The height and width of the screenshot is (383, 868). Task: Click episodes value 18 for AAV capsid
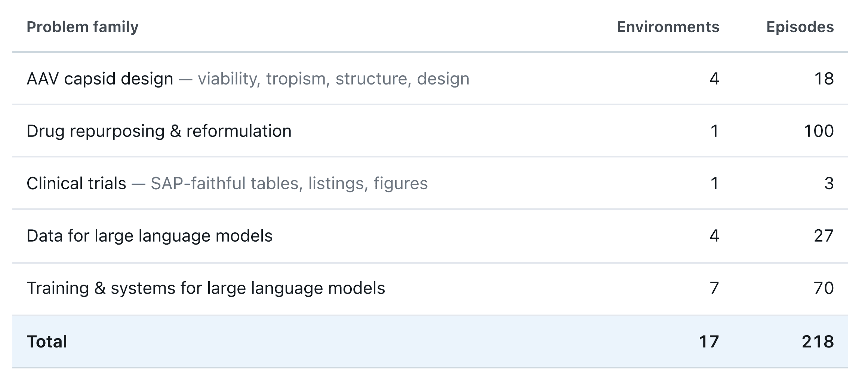[824, 79]
